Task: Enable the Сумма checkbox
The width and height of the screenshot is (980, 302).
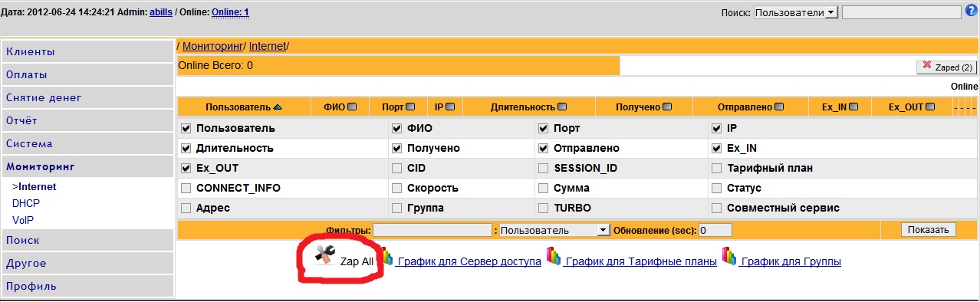Action: [544, 188]
